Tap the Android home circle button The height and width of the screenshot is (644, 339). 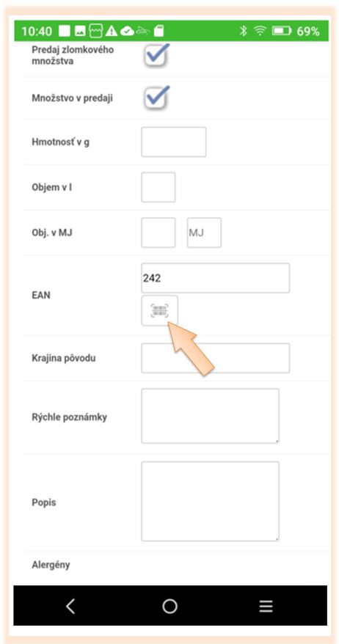coord(169,606)
